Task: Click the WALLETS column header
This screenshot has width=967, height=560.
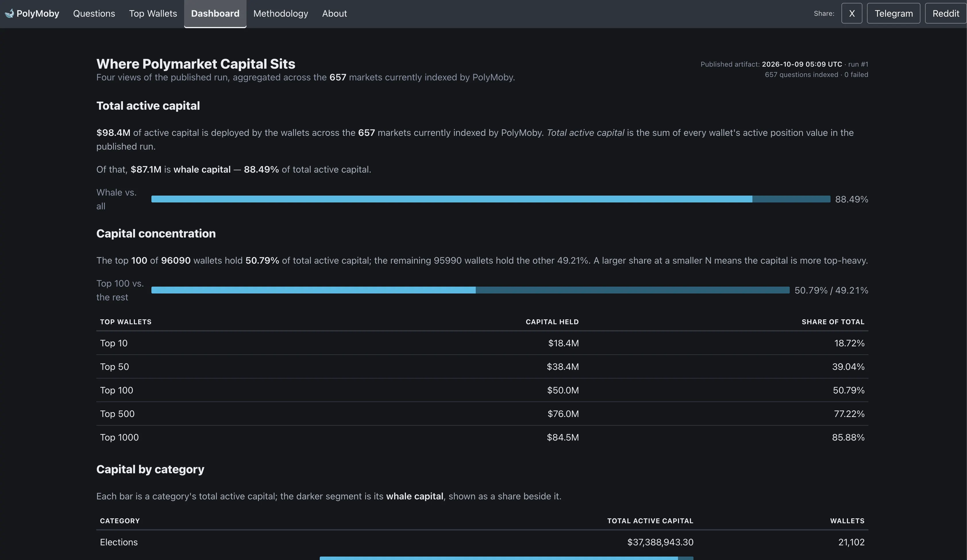Action: pos(847,521)
